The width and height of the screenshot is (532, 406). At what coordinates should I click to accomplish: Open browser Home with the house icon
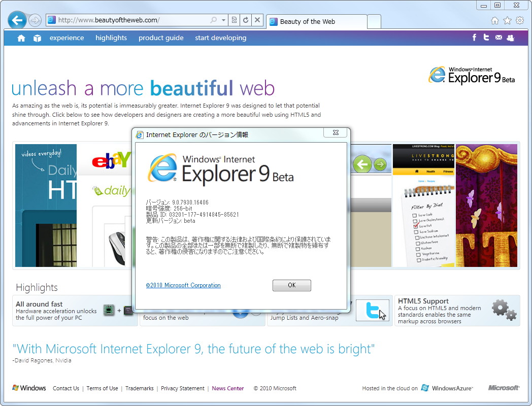495,19
